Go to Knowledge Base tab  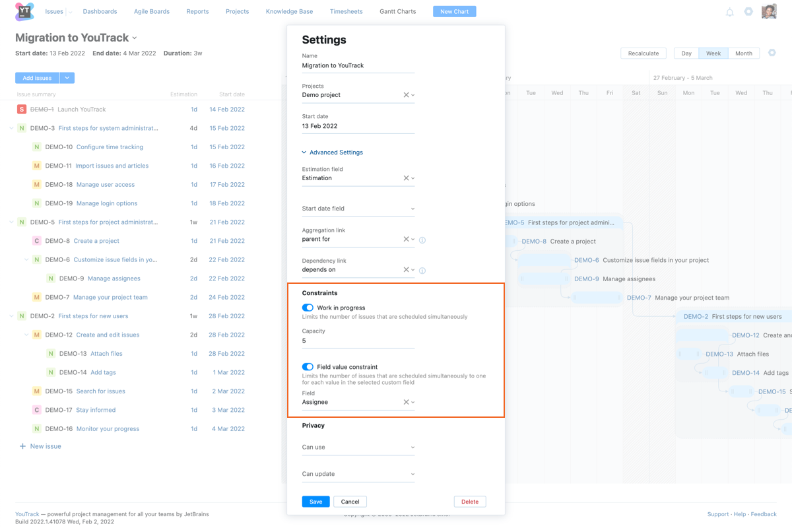coord(289,12)
